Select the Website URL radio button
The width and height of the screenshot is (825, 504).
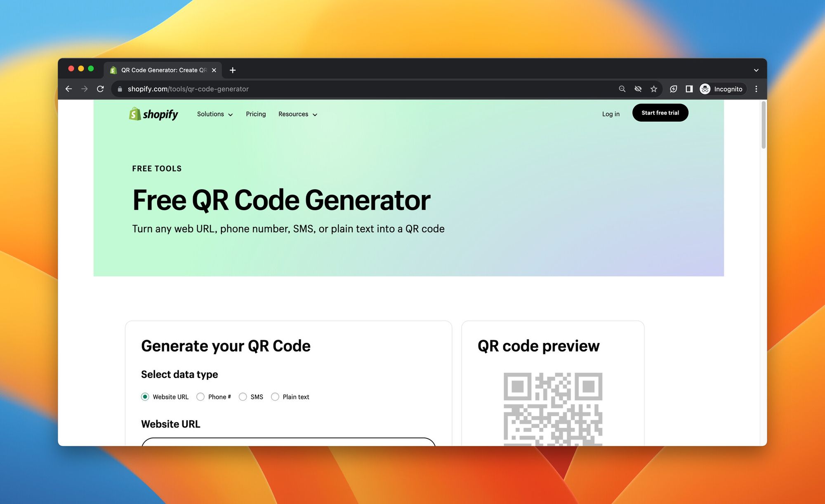(x=145, y=397)
